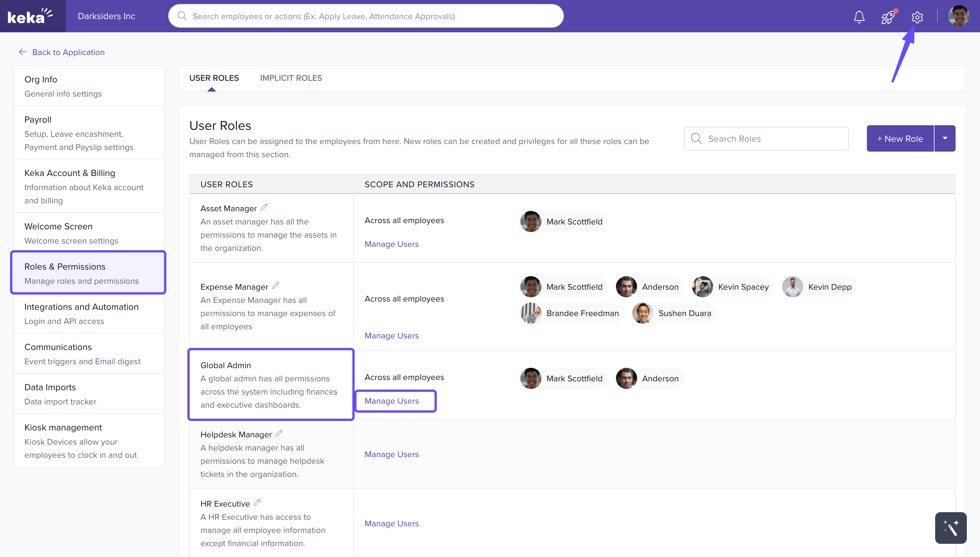
Task: Edit the Asset Manager role pencil icon
Action: coord(264,207)
